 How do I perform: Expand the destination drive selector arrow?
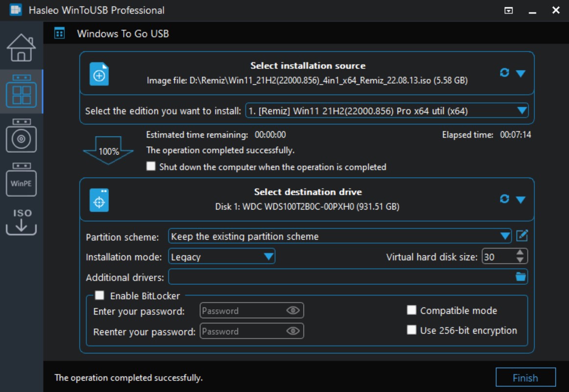click(521, 200)
